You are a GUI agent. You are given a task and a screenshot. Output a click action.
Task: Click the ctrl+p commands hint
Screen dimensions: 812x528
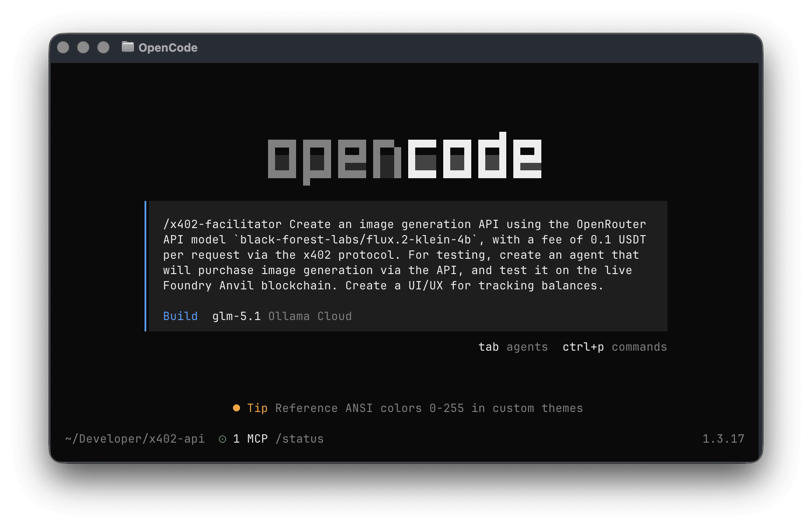tap(614, 347)
